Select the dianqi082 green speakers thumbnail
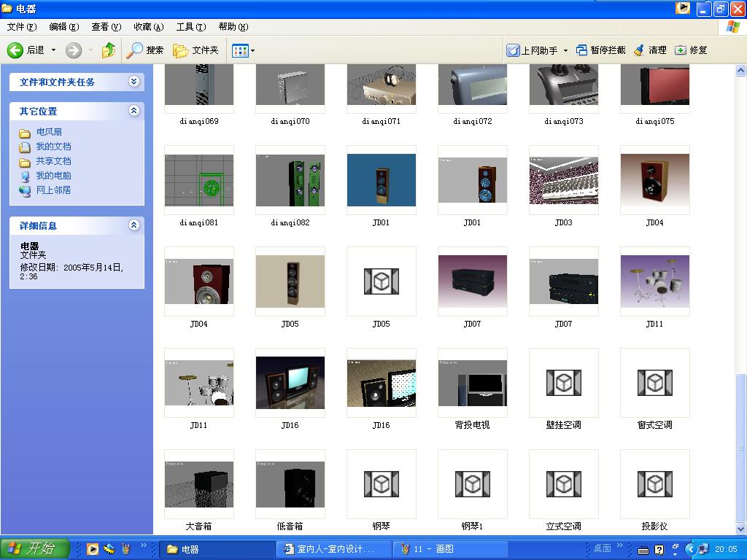 coord(290,180)
